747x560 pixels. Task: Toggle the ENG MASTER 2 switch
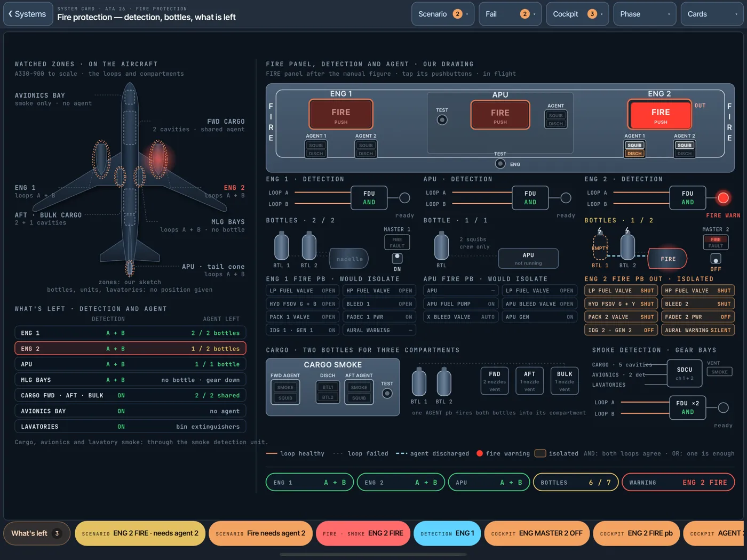(716, 258)
